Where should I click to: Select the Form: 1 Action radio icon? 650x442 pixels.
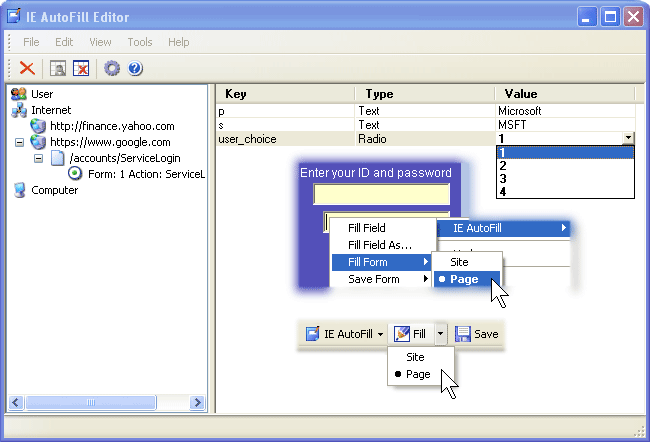pos(75,173)
